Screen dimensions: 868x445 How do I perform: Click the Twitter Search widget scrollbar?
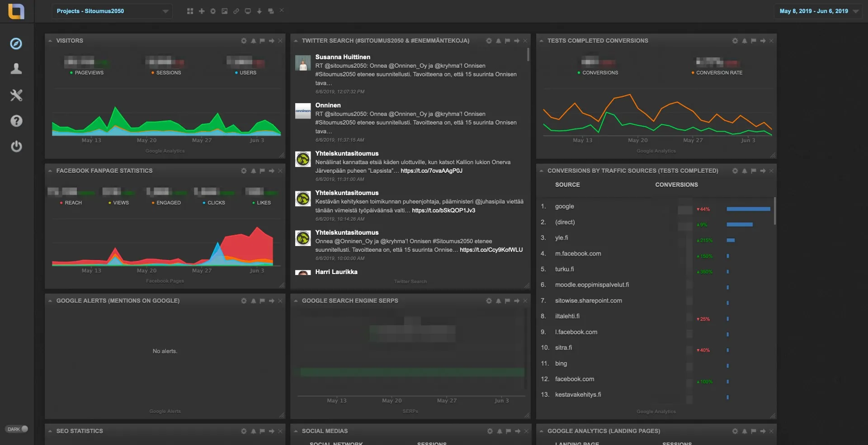click(x=528, y=55)
